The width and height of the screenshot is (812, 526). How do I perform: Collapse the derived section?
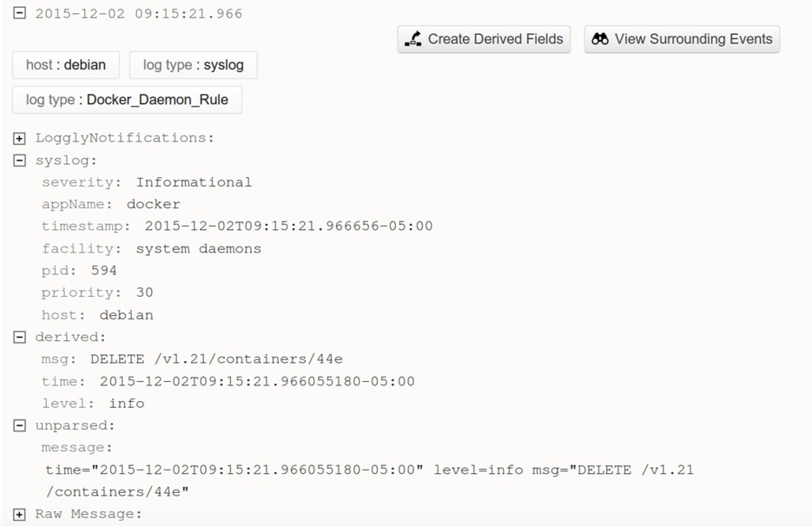(x=19, y=337)
